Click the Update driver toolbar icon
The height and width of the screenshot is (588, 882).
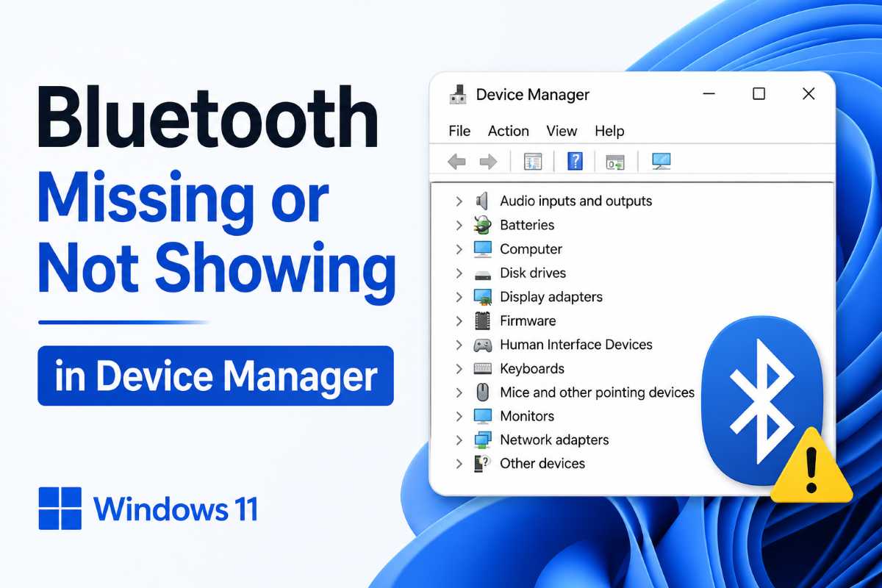click(x=615, y=162)
